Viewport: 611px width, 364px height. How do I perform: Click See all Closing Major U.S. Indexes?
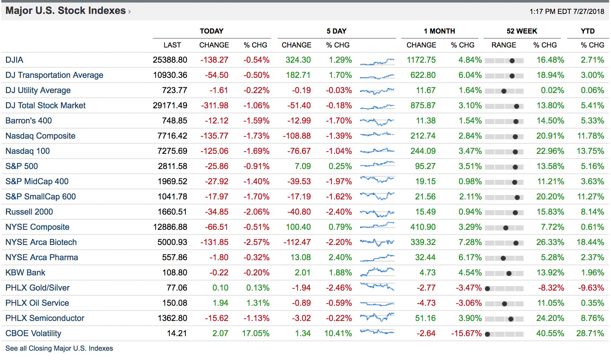[x=59, y=348]
